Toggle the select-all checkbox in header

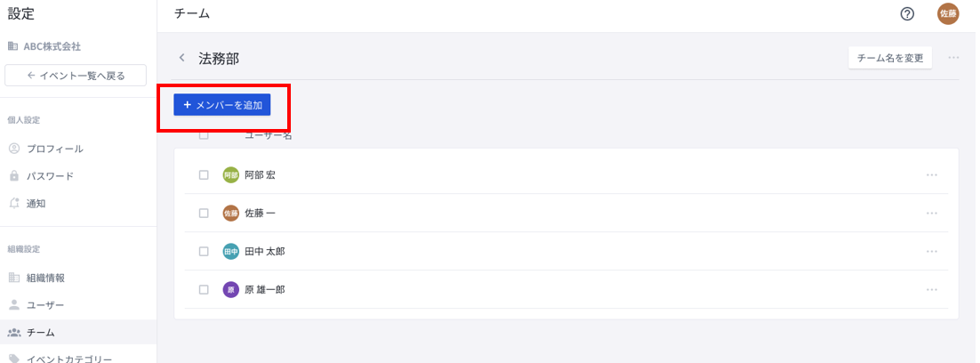pyautogui.click(x=204, y=135)
